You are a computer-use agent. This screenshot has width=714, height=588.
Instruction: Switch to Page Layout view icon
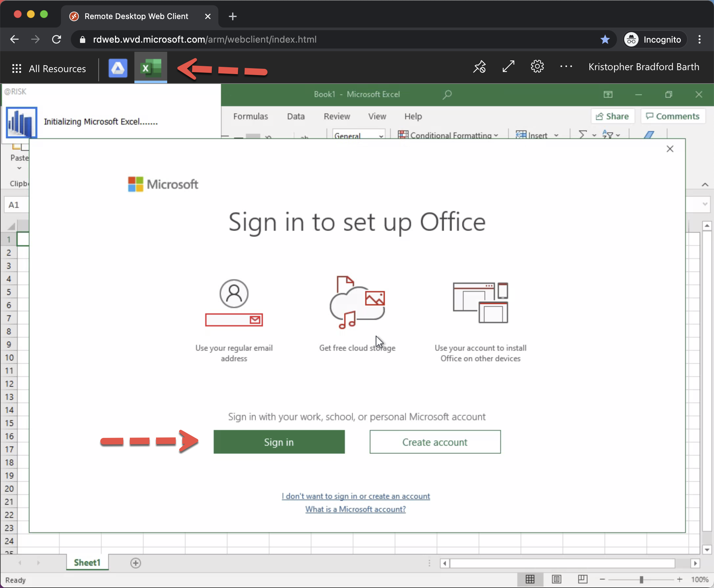pyautogui.click(x=557, y=579)
